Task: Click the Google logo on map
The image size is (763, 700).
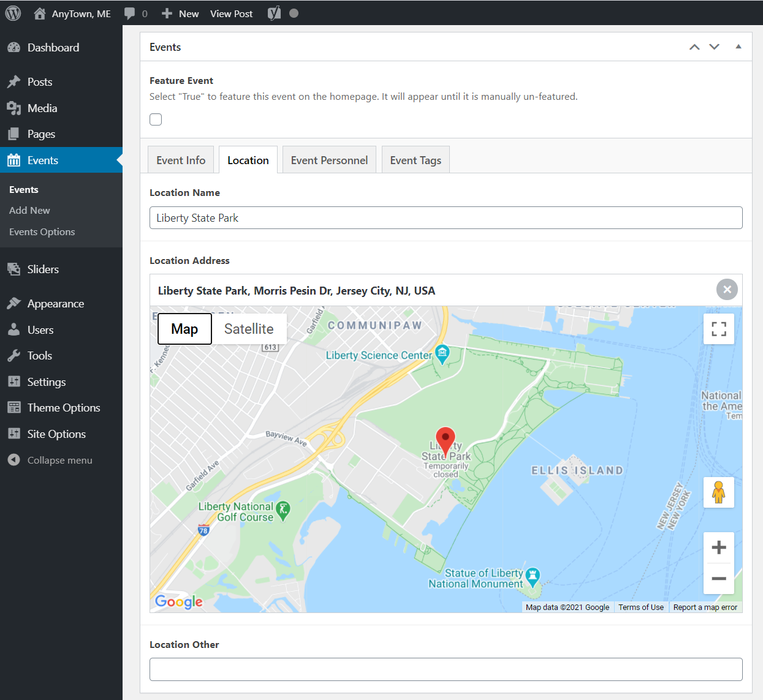Action: coord(178,601)
